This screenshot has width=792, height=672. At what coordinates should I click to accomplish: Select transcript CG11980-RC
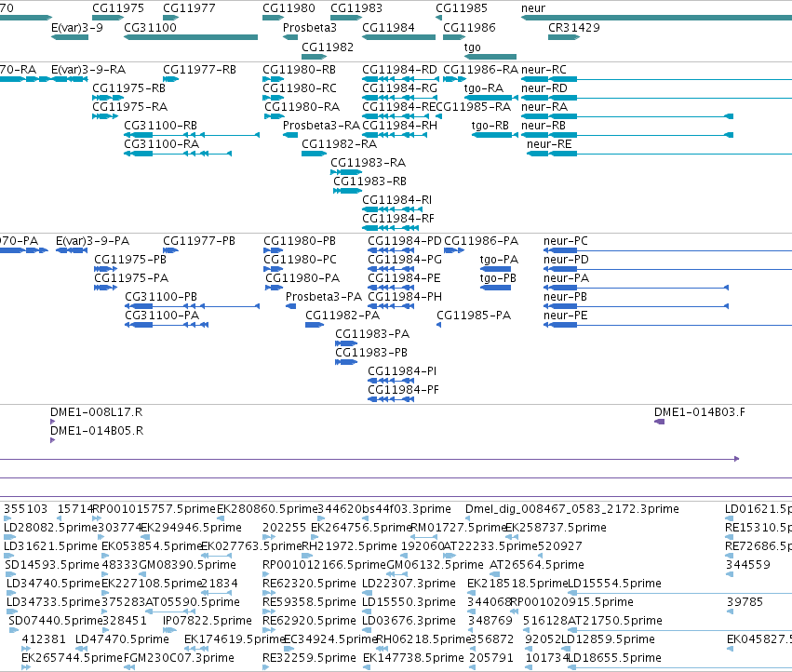click(x=300, y=87)
